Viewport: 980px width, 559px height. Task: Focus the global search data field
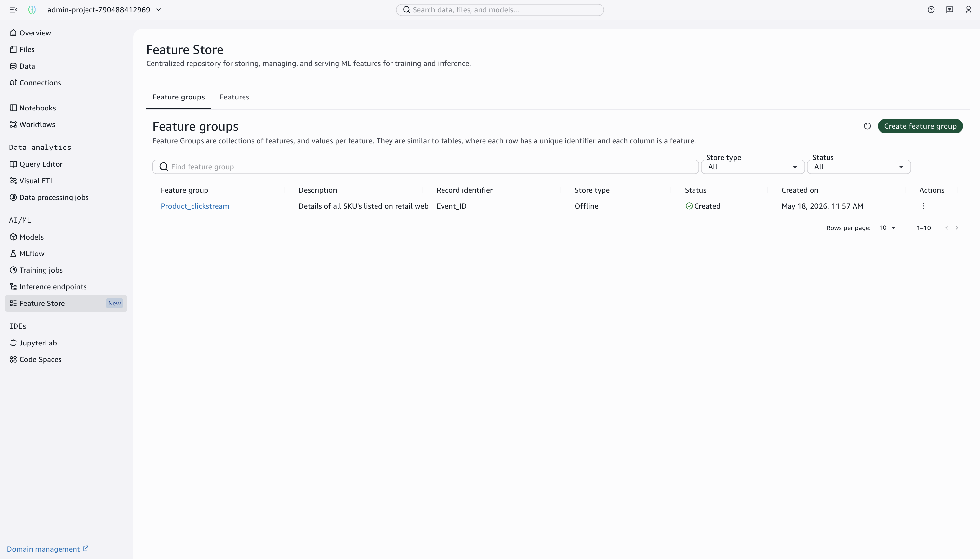500,10
